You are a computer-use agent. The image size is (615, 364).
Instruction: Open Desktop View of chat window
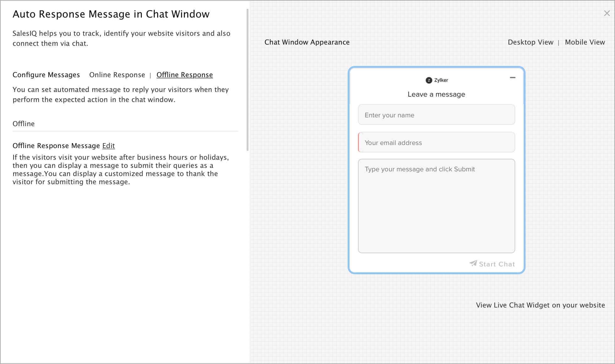click(531, 42)
